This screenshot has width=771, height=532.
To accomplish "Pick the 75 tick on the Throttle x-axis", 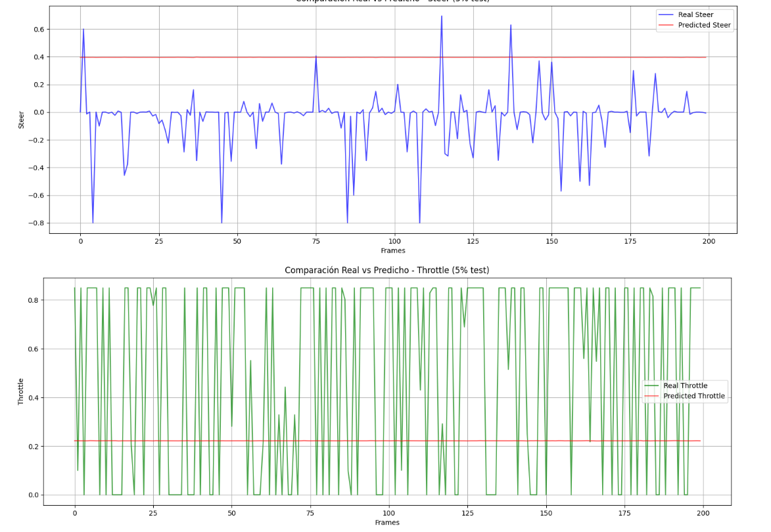I will (310, 514).
